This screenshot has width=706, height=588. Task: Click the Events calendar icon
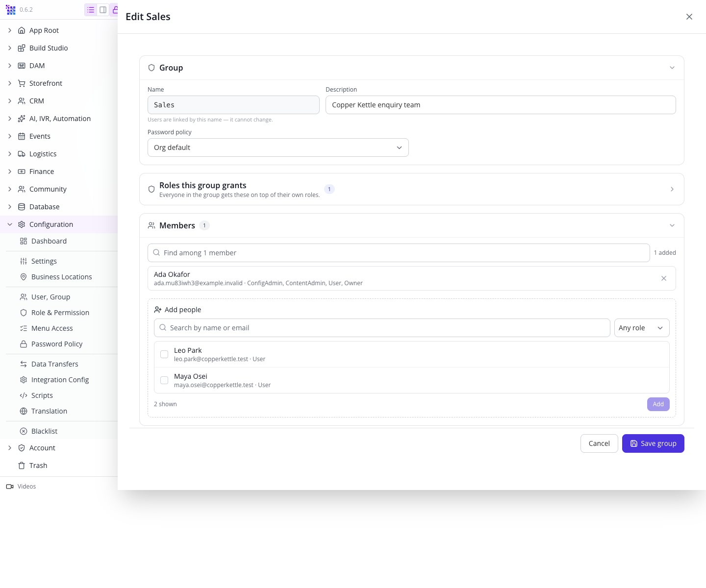click(22, 136)
